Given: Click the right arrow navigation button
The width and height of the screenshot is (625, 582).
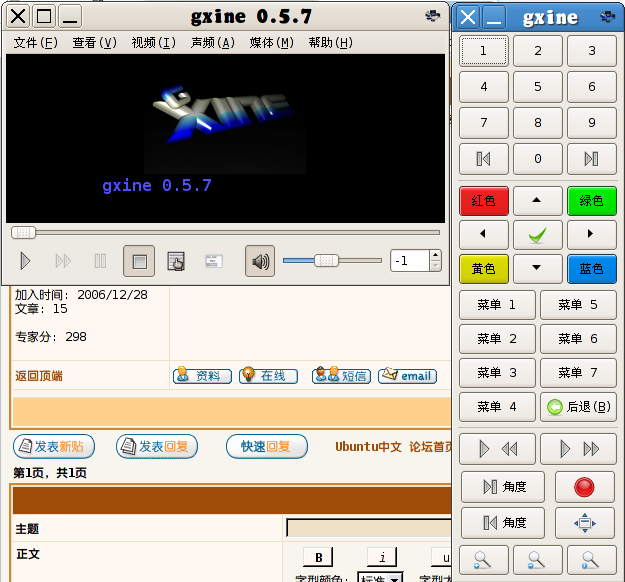Looking at the screenshot, I should [x=592, y=234].
